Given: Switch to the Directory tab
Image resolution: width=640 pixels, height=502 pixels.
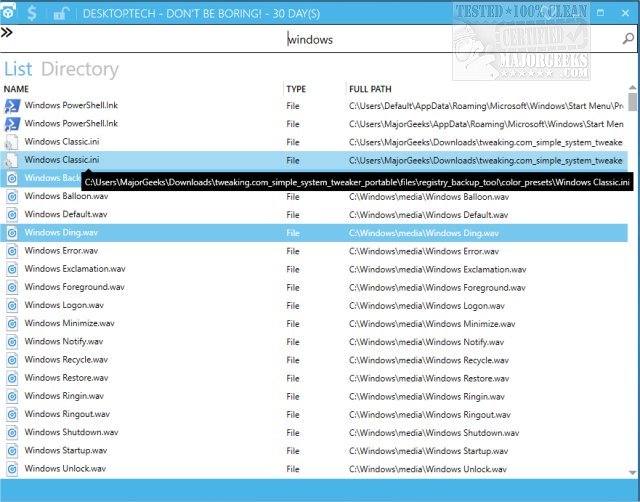Looking at the screenshot, I should tap(80, 69).
